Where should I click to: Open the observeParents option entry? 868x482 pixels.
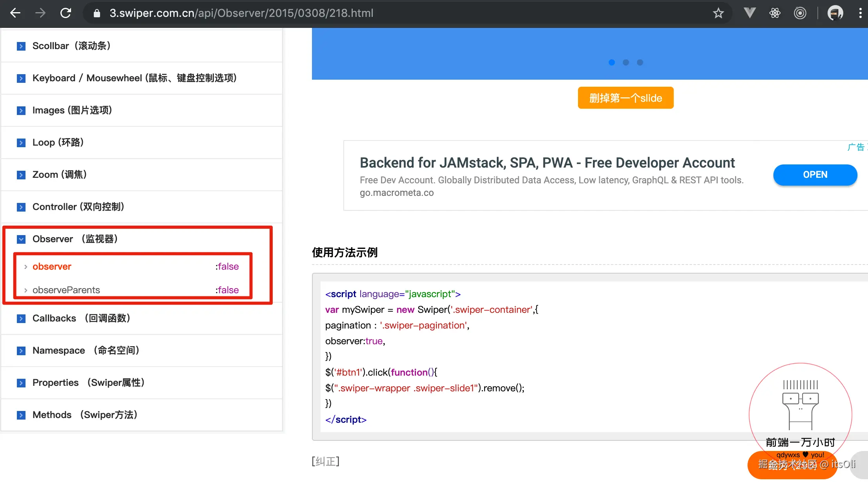click(66, 290)
